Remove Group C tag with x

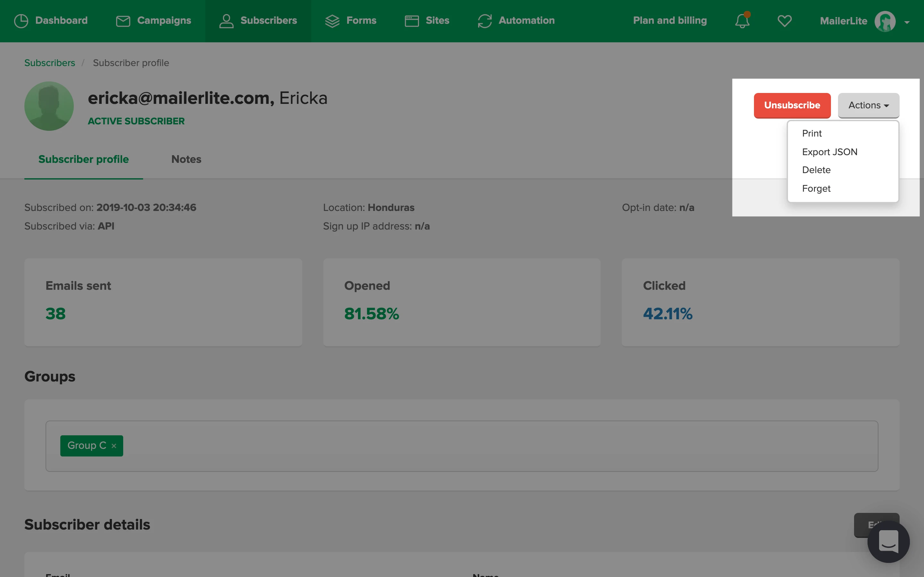[114, 446]
